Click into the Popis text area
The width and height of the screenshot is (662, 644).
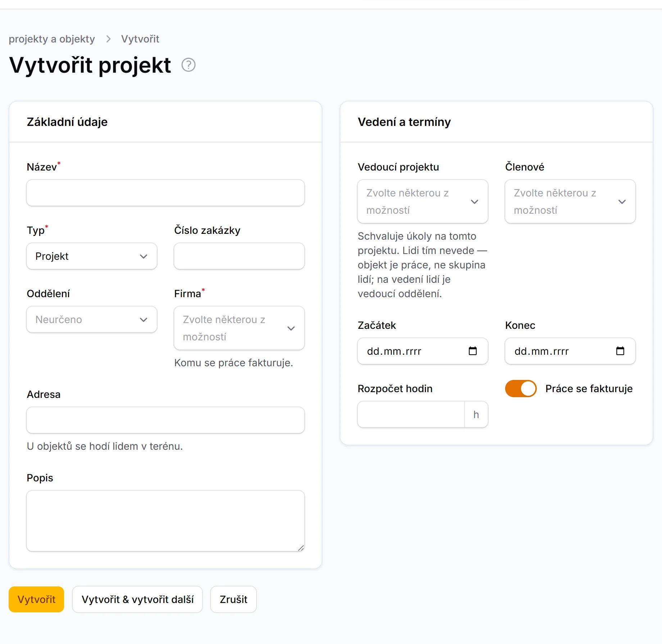pyautogui.click(x=165, y=521)
